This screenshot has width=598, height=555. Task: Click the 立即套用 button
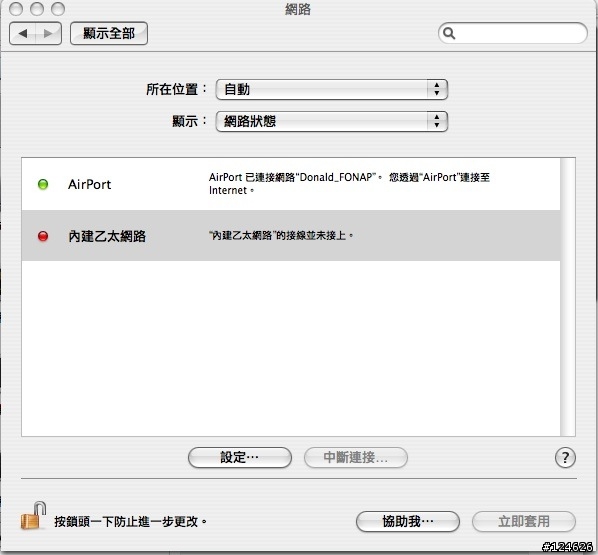(524, 521)
